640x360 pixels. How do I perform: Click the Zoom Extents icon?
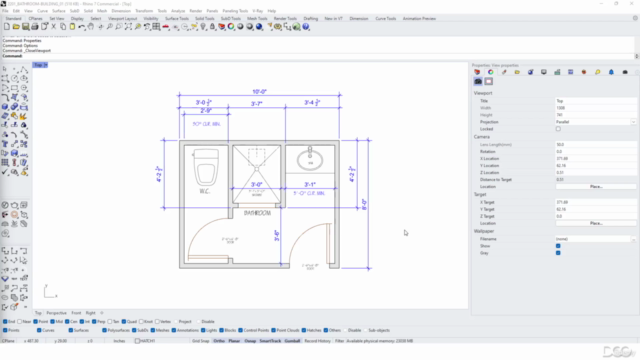click(x=128, y=27)
